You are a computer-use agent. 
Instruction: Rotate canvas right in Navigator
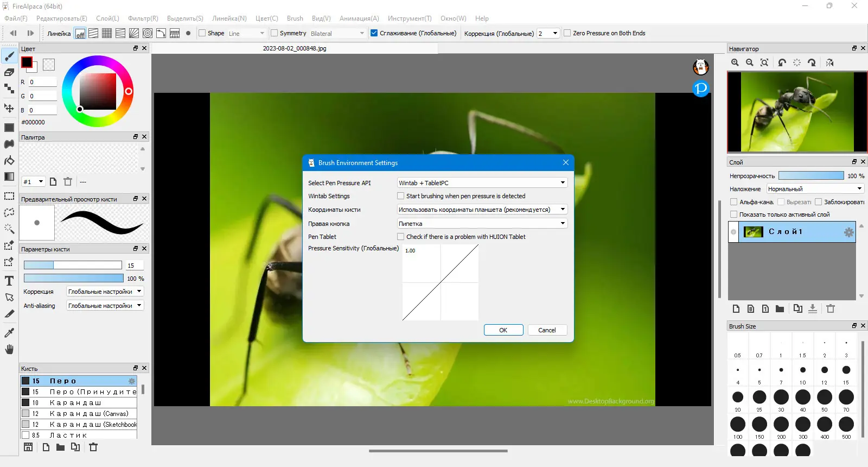812,63
